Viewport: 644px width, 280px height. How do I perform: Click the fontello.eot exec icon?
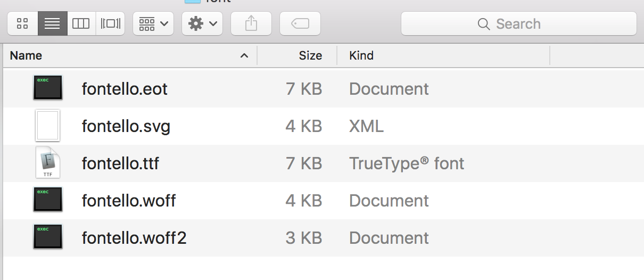(x=48, y=88)
